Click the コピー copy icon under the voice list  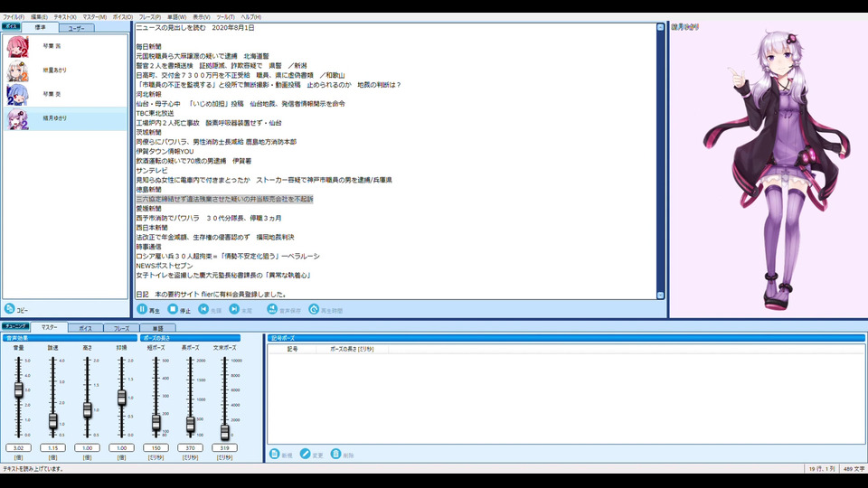(9, 309)
